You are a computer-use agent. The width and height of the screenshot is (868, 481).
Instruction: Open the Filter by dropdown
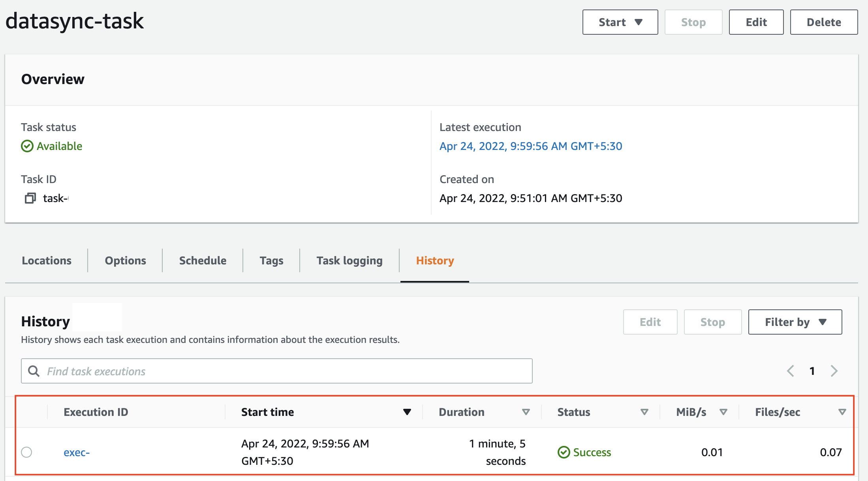point(795,322)
